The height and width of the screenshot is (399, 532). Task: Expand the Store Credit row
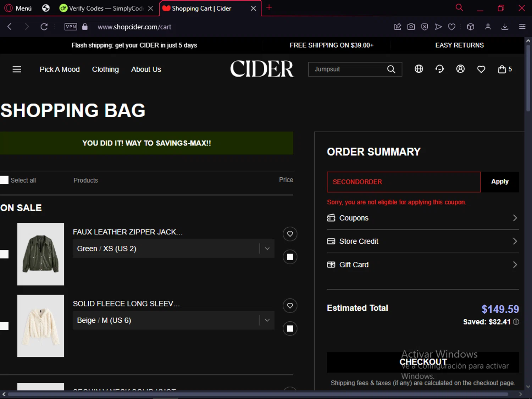[x=423, y=241]
